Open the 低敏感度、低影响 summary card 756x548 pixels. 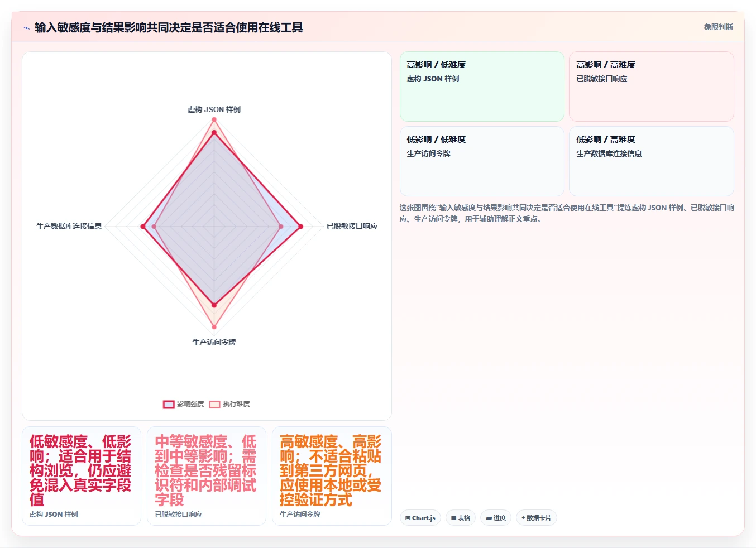tap(82, 476)
